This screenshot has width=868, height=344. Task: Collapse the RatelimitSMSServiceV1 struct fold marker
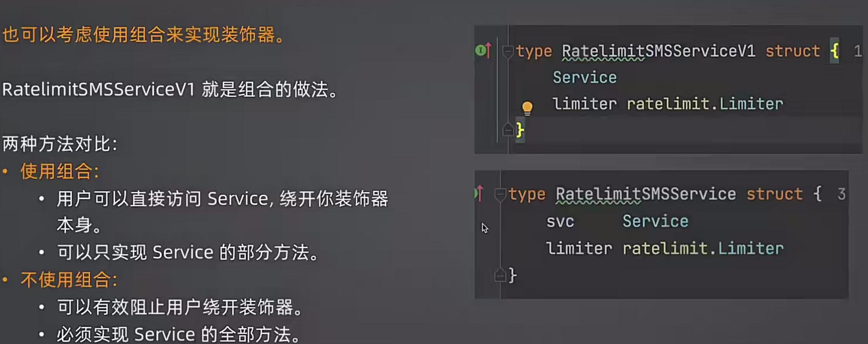(508, 51)
